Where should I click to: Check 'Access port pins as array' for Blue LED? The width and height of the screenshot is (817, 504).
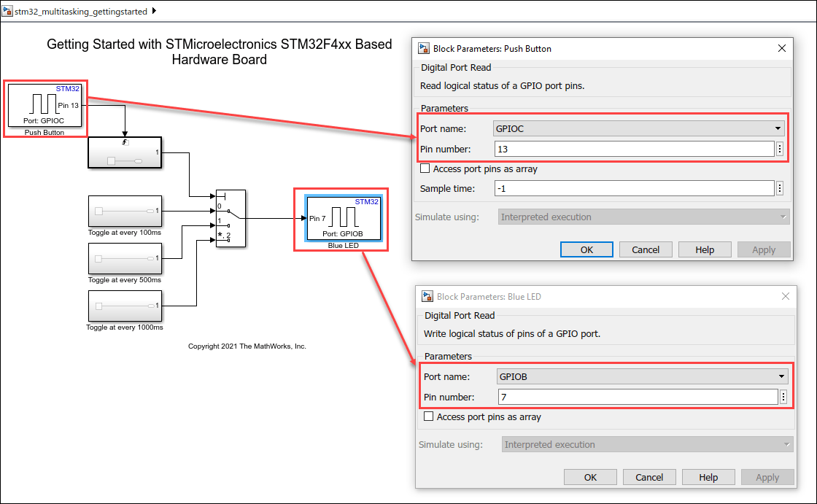[x=429, y=417]
